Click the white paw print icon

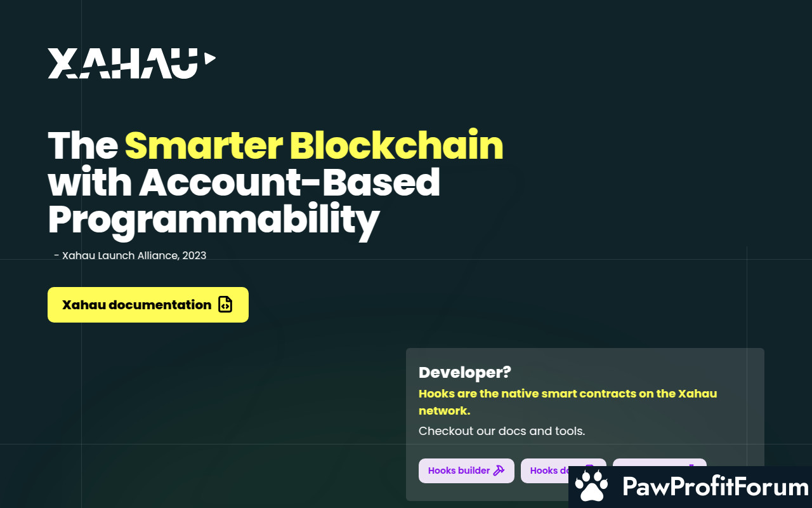591,486
